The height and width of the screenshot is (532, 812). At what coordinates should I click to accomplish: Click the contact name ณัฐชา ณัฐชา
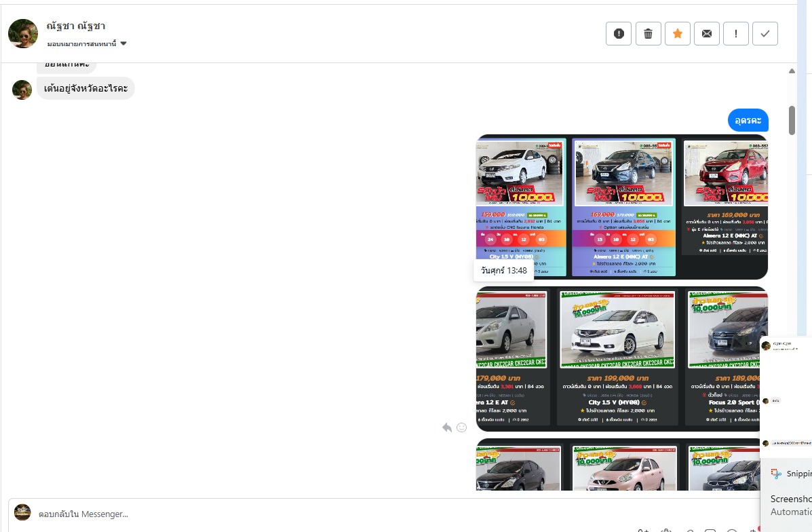(x=76, y=26)
